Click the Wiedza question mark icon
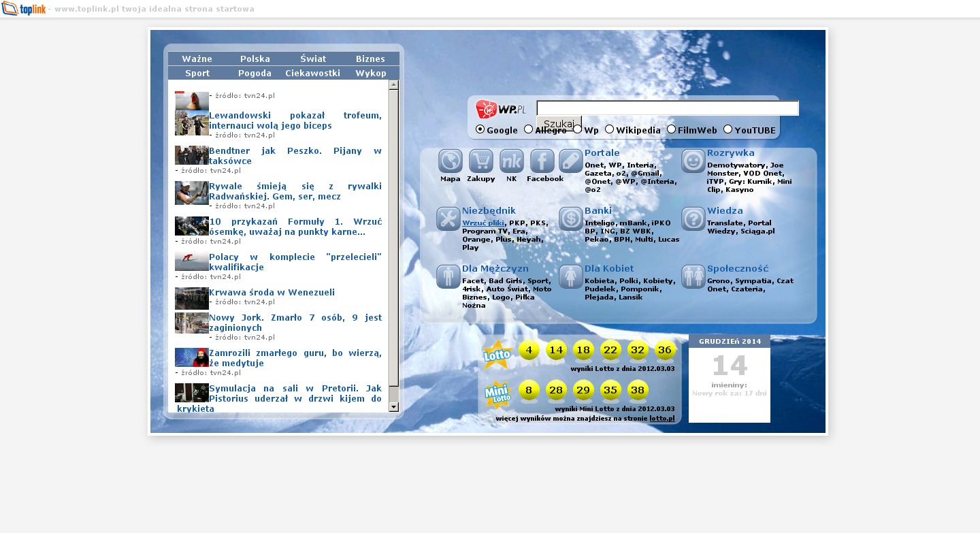 coord(693,219)
